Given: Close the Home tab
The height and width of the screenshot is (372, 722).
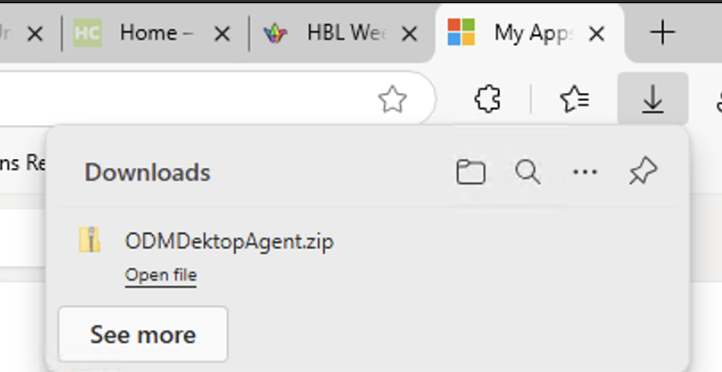Looking at the screenshot, I should (222, 34).
